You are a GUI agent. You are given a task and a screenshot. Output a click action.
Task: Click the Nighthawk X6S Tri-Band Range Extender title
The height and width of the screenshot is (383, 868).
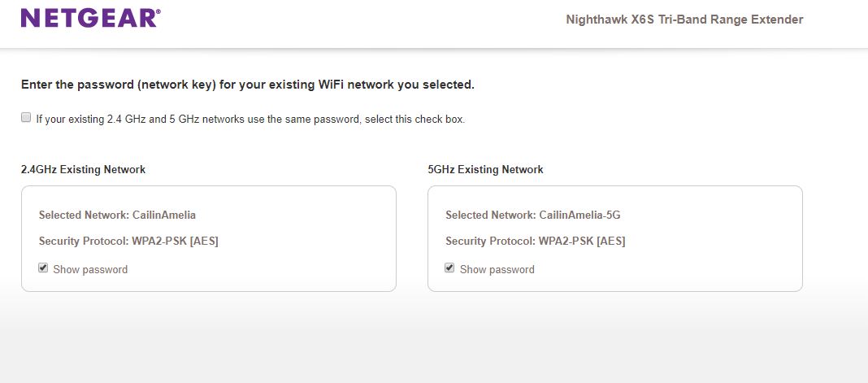tap(684, 20)
